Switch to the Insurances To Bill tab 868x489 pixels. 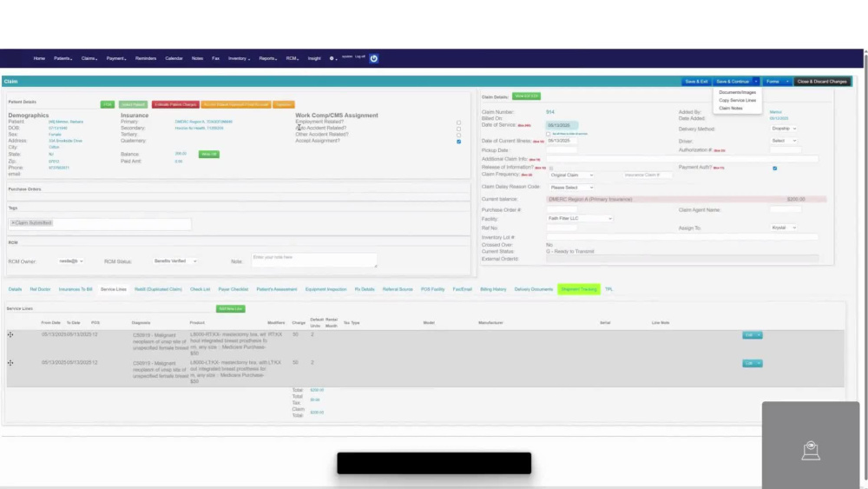(x=76, y=289)
